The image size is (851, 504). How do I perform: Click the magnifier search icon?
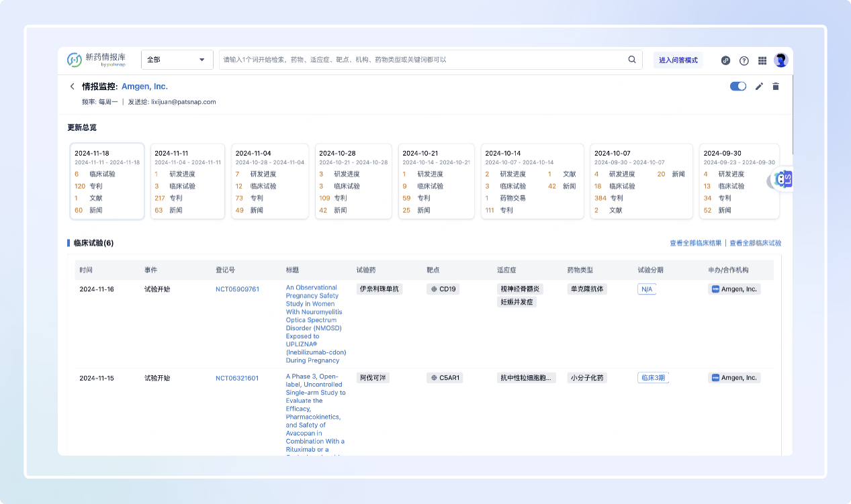click(632, 60)
